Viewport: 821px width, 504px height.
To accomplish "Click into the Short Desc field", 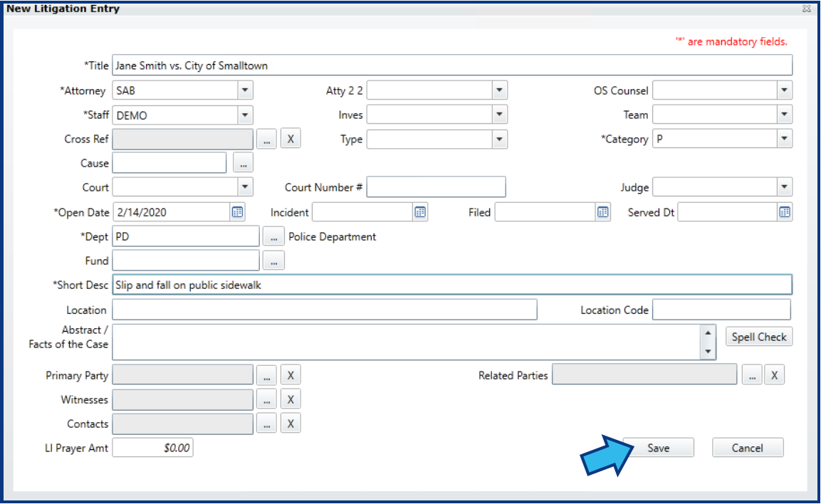I will 452,285.
